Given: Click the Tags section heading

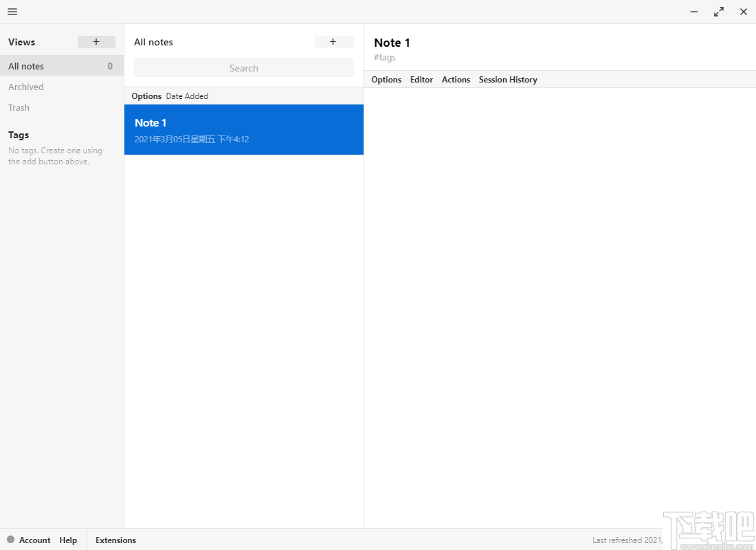Looking at the screenshot, I should coord(19,135).
